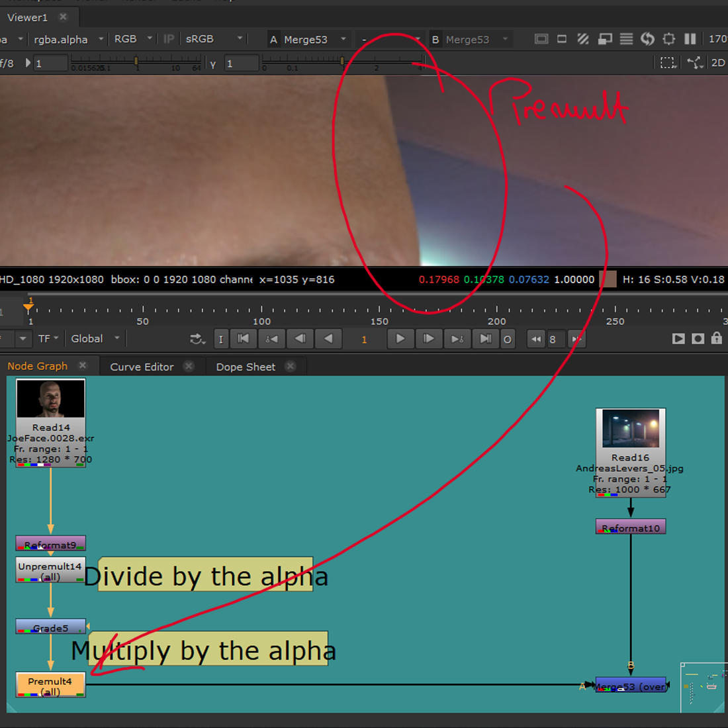Open the RGB display channel dropdown
The image size is (728, 728).
[133, 39]
